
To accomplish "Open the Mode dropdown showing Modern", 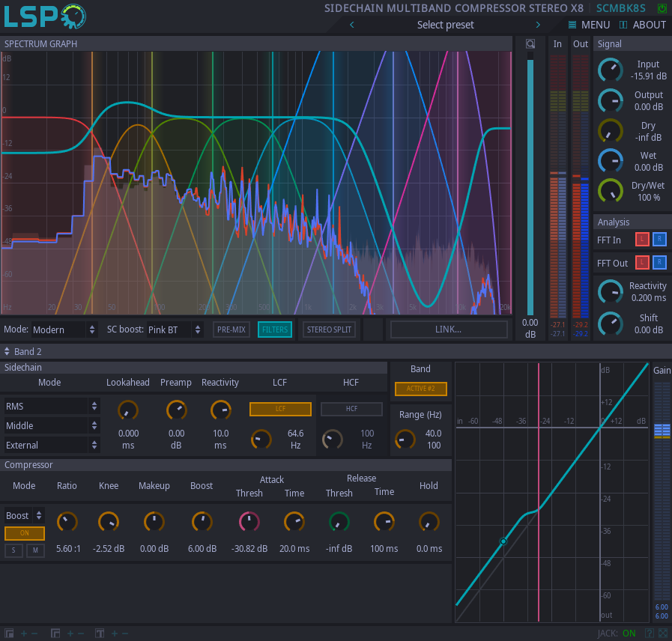I will [x=64, y=329].
